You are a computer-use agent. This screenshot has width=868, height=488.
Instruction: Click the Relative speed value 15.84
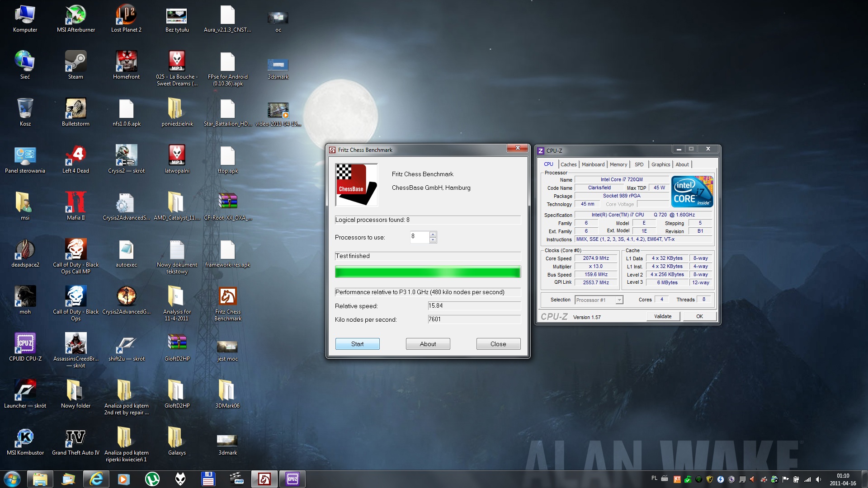pos(474,306)
